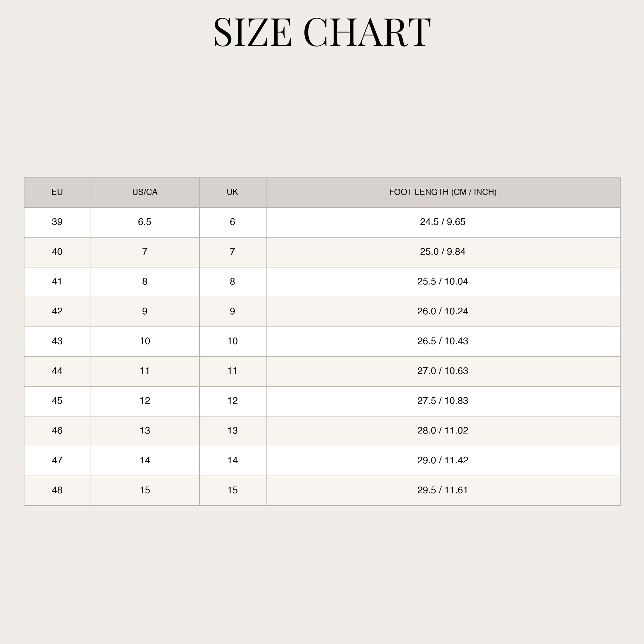Select the EU column header
The height and width of the screenshot is (644, 644).
pos(57,192)
